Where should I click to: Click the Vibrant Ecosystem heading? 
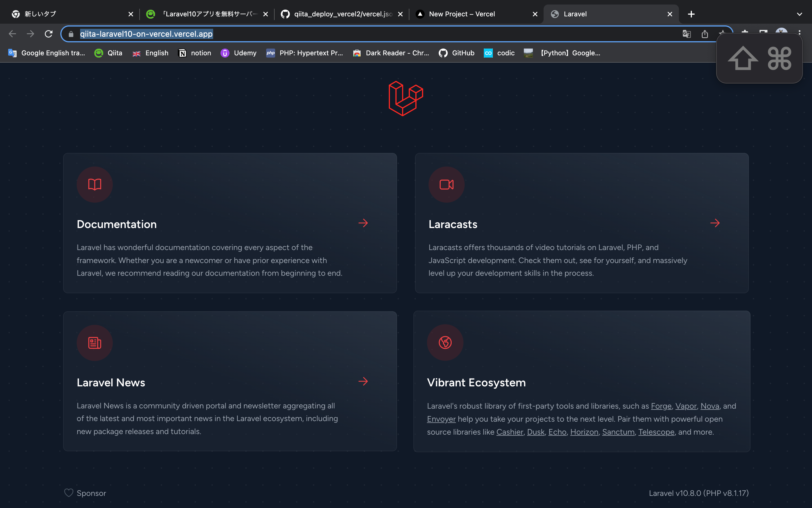[476, 382]
